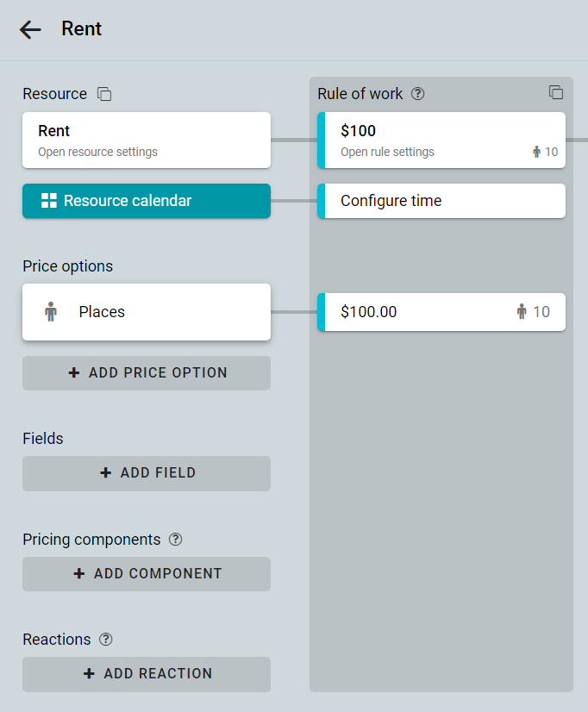Click the help icon beside Reactions

106,639
